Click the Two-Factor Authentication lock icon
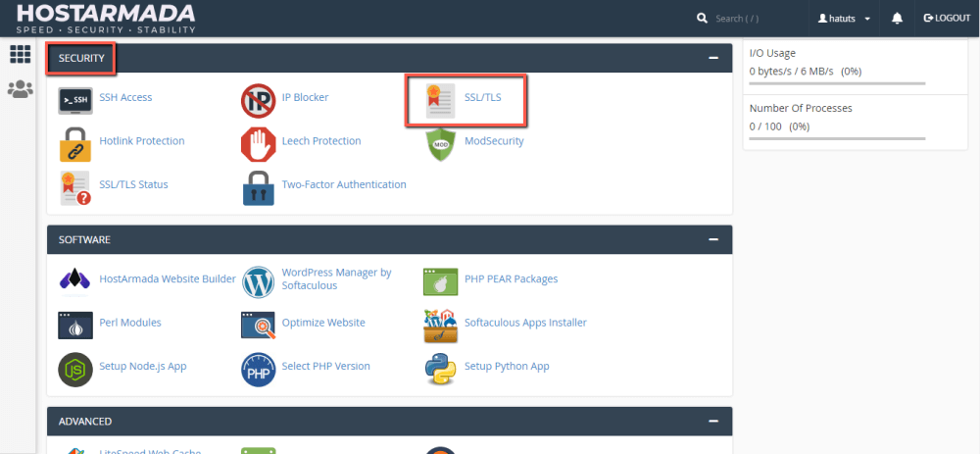Viewport: 980px width, 454px height. 258,188
